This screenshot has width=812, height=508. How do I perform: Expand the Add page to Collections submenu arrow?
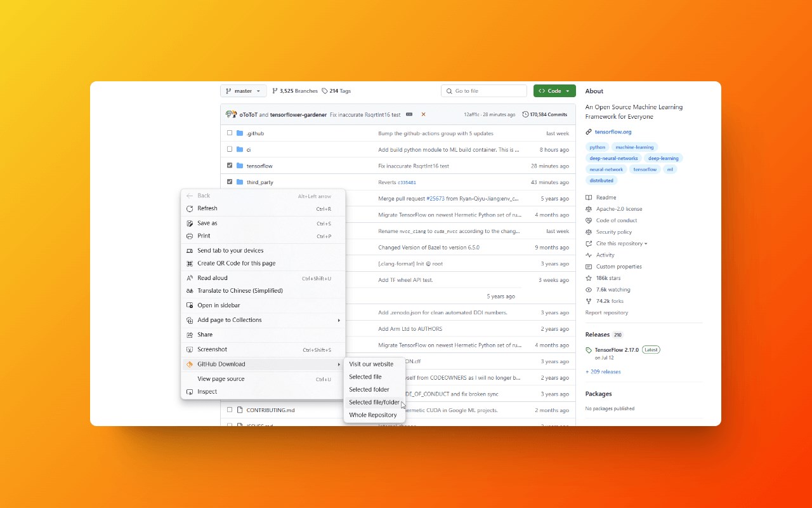tap(339, 320)
